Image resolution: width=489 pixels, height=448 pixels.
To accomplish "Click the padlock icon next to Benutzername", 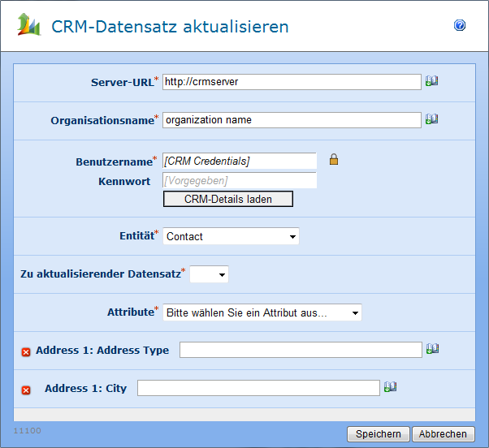I will pyautogui.click(x=333, y=160).
